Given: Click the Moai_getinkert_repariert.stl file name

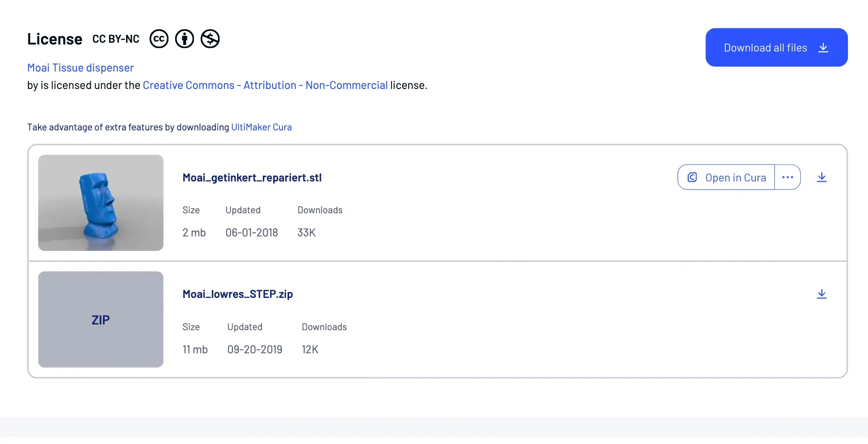Looking at the screenshot, I should click(252, 178).
